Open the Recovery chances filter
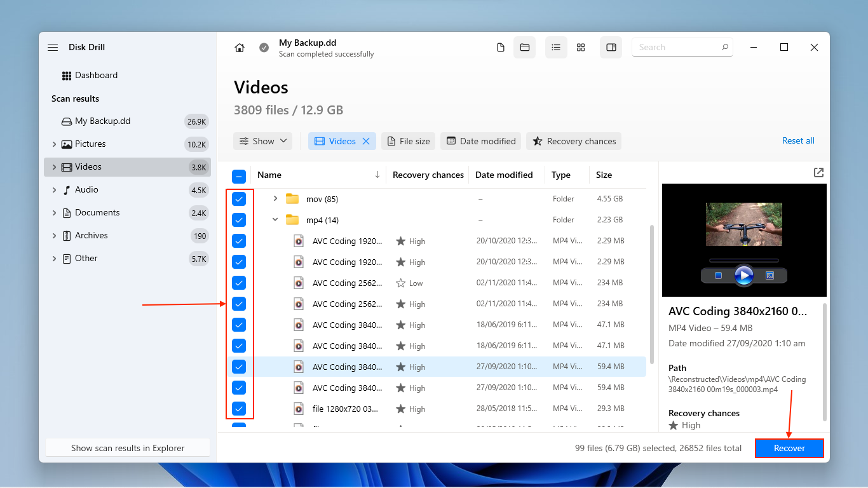Viewport: 868px width, 488px height. (x=574, y=140)
